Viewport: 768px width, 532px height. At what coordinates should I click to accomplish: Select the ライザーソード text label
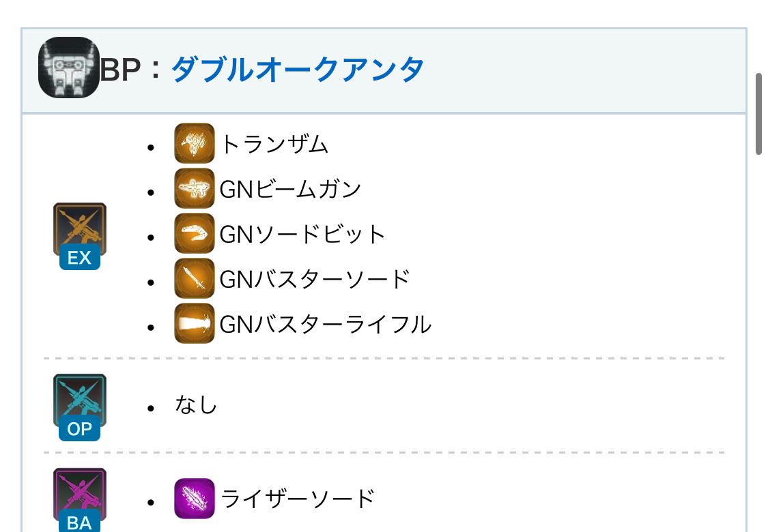tap(298, 499)
